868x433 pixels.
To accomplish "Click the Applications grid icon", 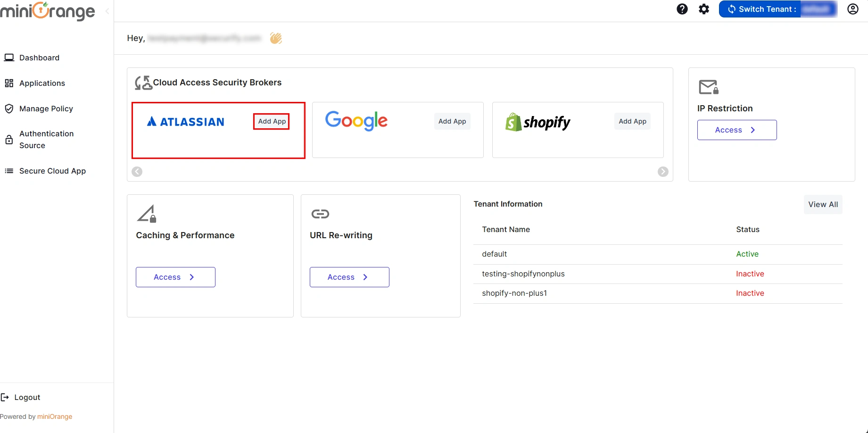I will point(9,83).
